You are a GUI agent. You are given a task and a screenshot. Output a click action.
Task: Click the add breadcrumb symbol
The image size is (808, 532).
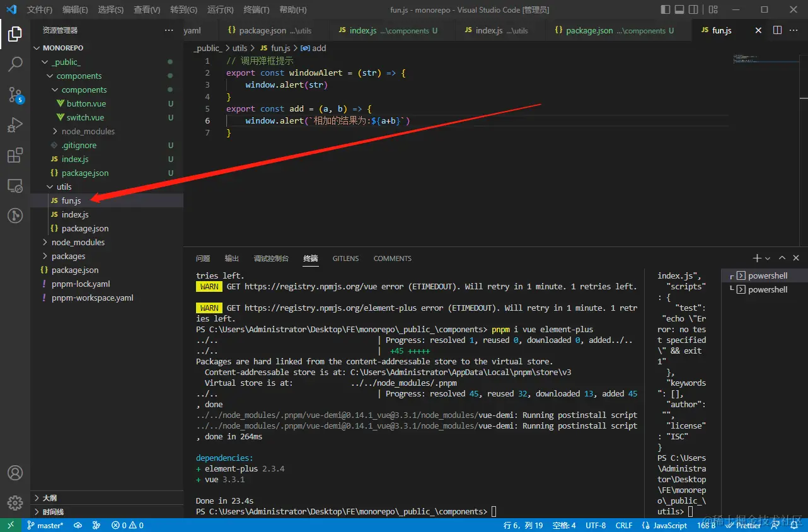click(x=313, y=48)
